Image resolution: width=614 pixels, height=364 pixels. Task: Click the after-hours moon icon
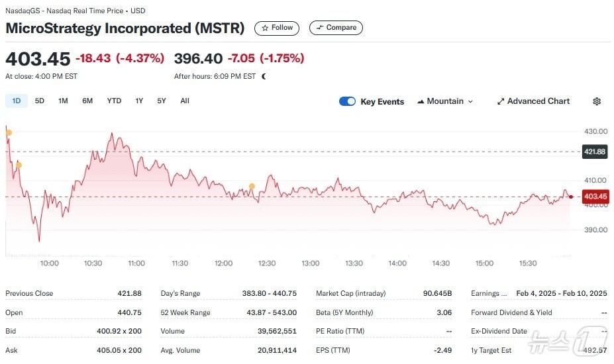tap(264, 76)
